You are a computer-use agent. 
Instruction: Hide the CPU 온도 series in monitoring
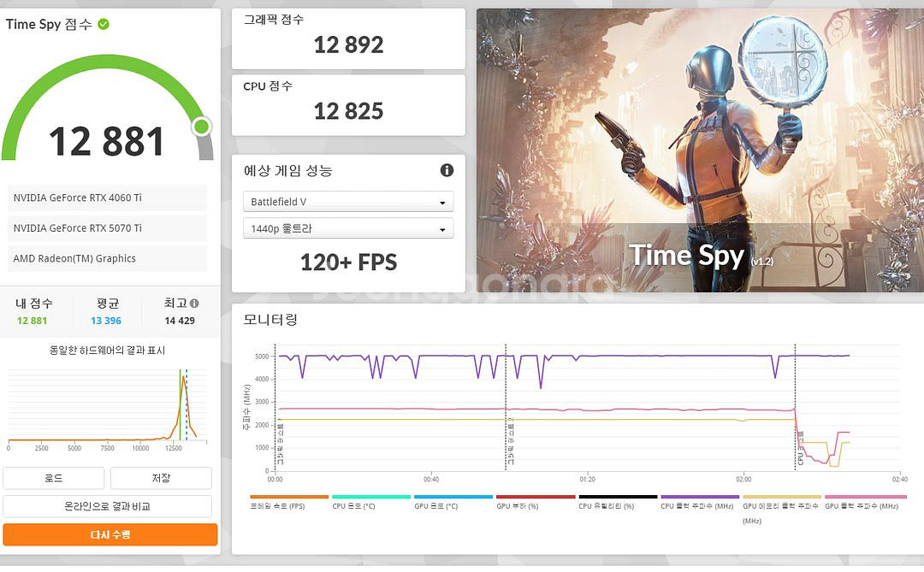[x=352, y=505]
